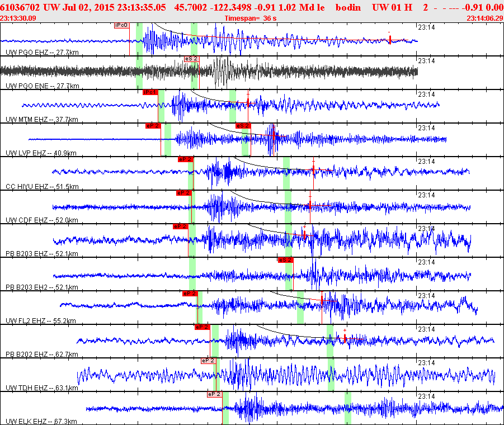Select the eS 2 pick flag on PGO ENE

[191, 59]
